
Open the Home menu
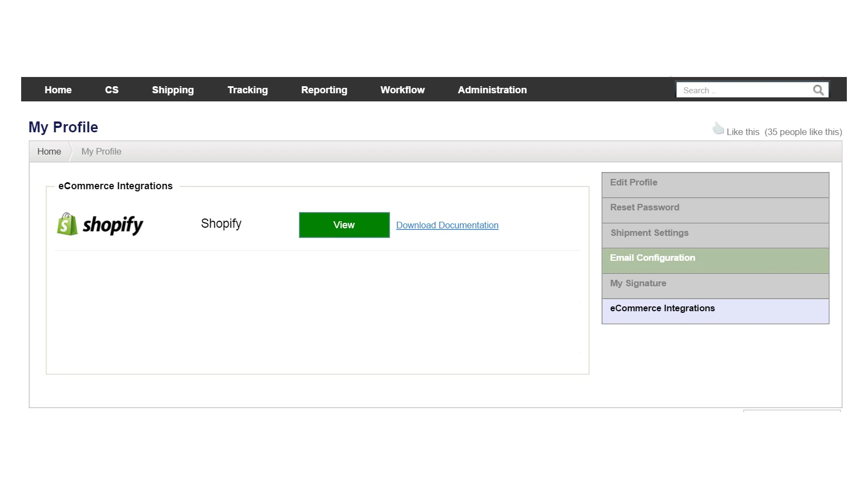pyautogui.click(x=58, y=90)
